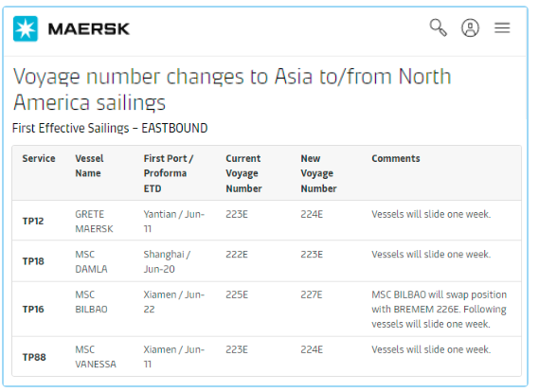
Task: Select the TP18 service cell
Action: click(33, 261)
